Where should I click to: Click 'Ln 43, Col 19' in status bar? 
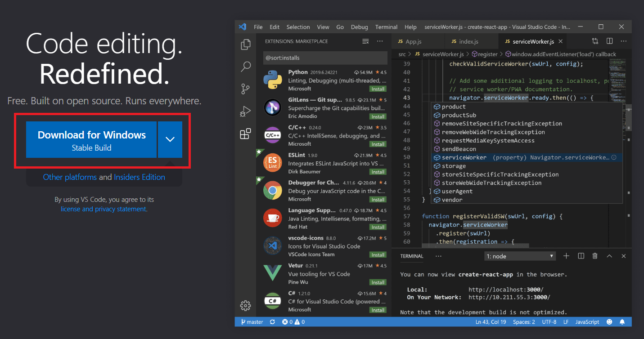(x=491, y=322)
